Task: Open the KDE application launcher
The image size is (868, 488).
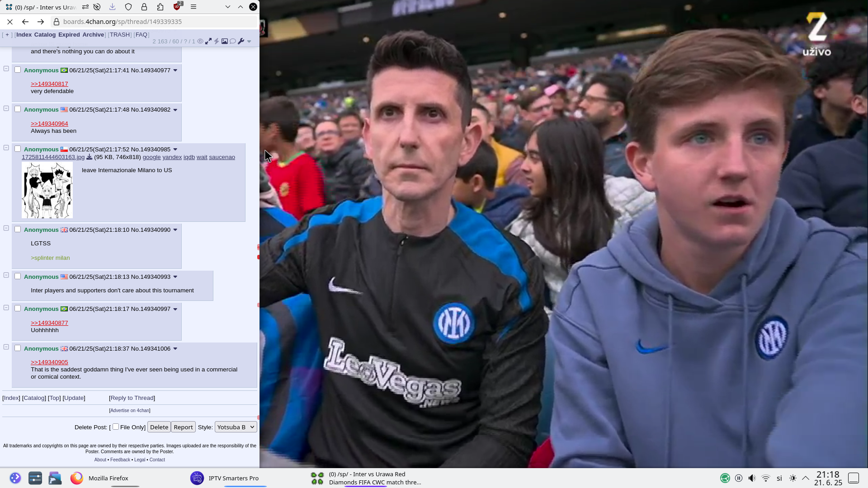Action: coord(15,478)
